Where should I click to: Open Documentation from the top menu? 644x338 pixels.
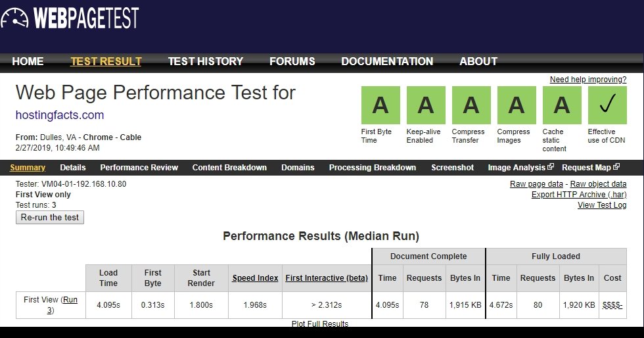[x=387, y=61]
